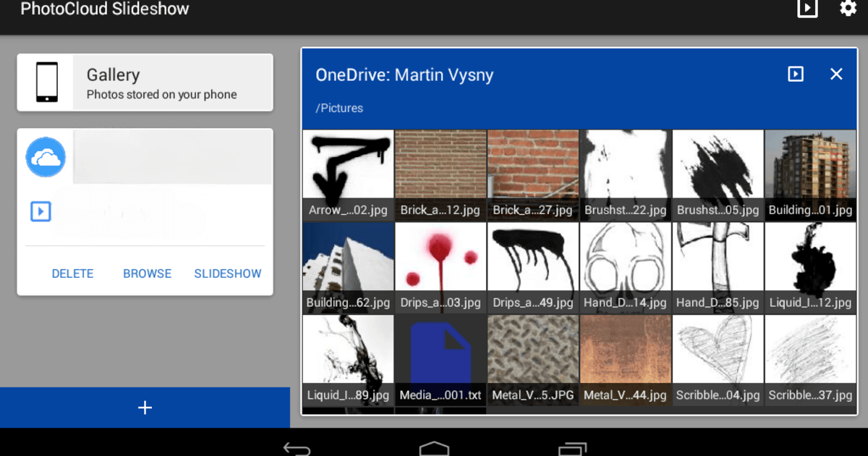
Task: Open the Gallery photos card
Action: [x=145, y=83]
